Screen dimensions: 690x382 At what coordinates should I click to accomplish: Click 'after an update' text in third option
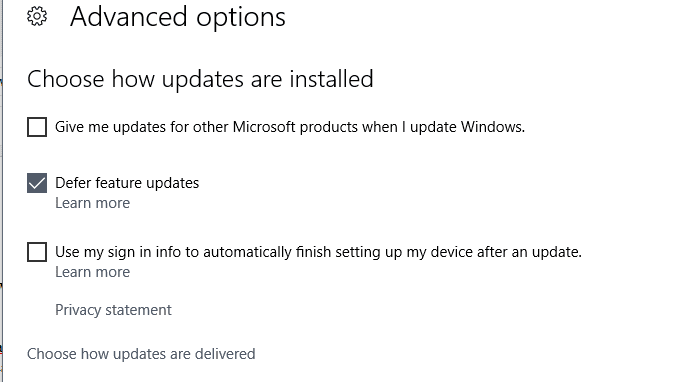point(529,252)
